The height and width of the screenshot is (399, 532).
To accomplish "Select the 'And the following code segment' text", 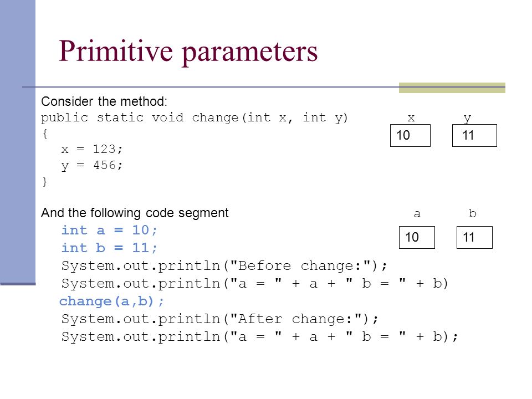I will point(135,213).
